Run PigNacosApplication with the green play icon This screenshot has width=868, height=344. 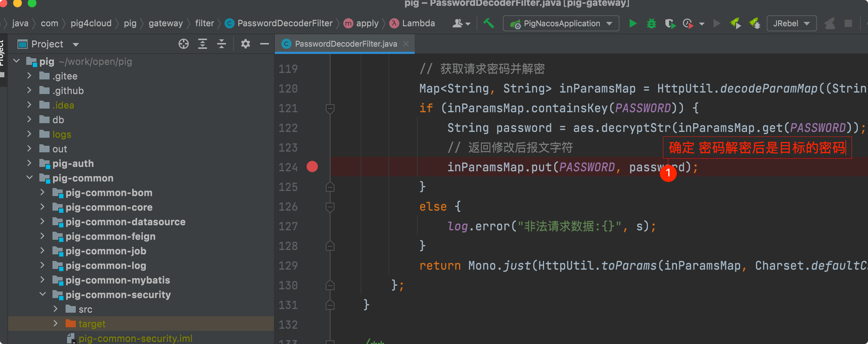tap(633, 24)
